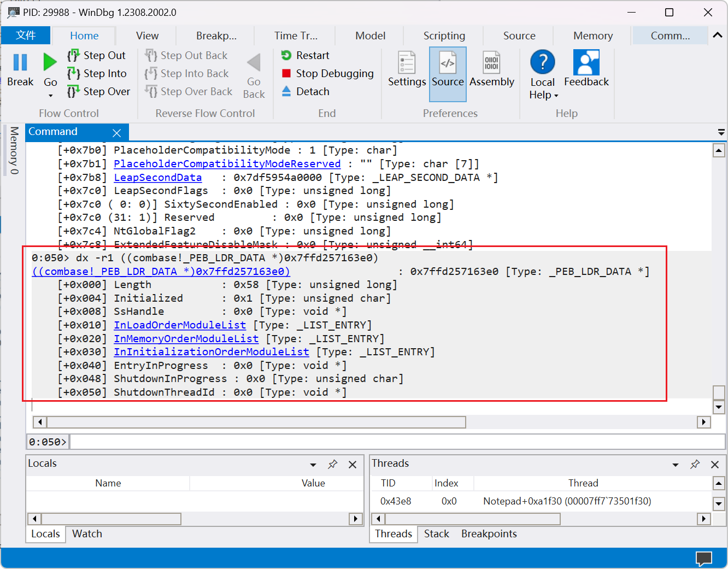The height and width of the screenshot is (569, 728).
Task: Pin the Locals panel
Action: [x=332, y=464]
